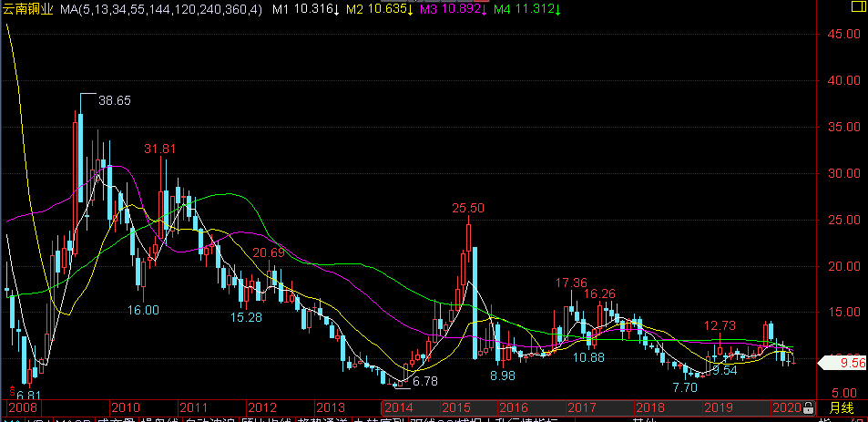Click the 8.98 low label
The image size is (868, 422).
503,376
